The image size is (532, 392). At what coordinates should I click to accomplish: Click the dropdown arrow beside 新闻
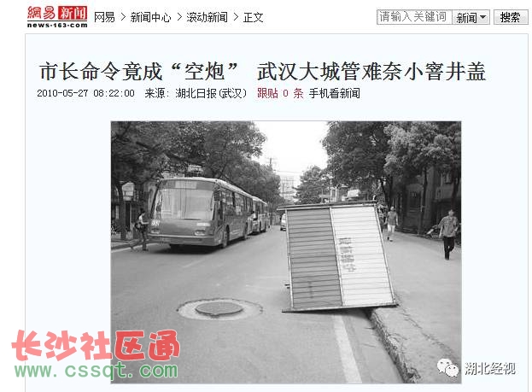tap(483, 17)
